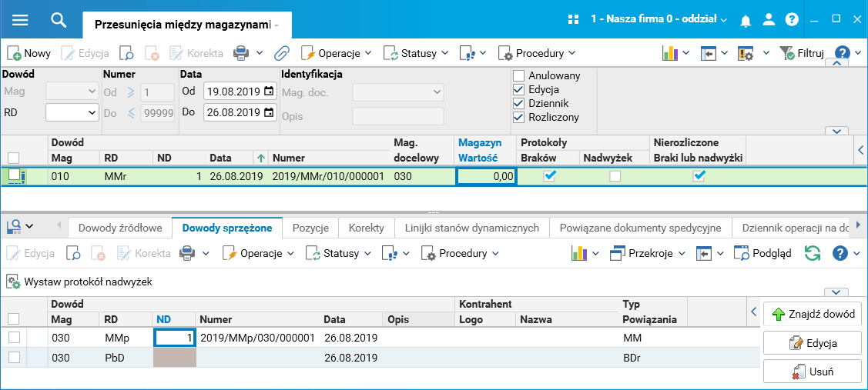This screenshot has height=390, width=868.
Task: Select the Przesunięcia między magazynami tab
Action: pyautogui.click(x=186, y=25)
